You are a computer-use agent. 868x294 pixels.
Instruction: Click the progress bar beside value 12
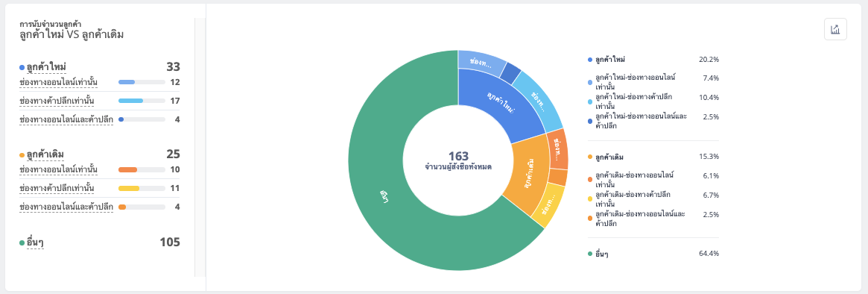pos(142,83)
